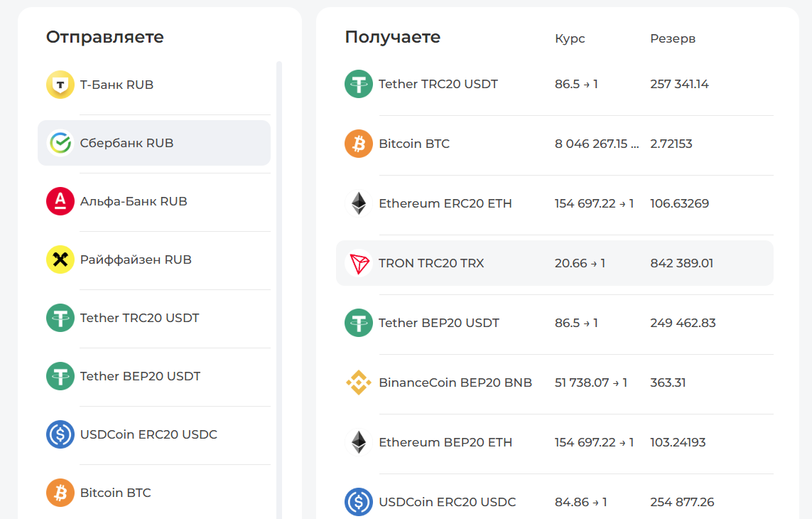The image size is (812, 519).
Task: Select Сбербанк RUB in send list
Action: tap(154, 143)
